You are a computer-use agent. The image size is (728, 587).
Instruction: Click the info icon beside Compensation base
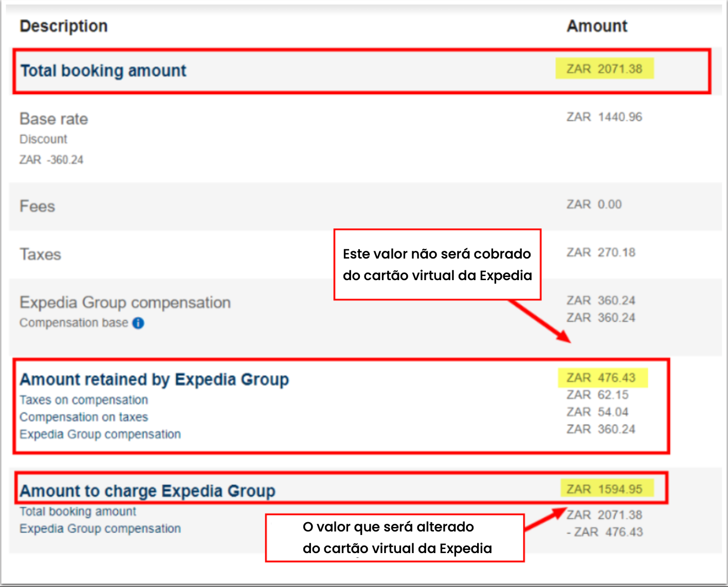138,323
